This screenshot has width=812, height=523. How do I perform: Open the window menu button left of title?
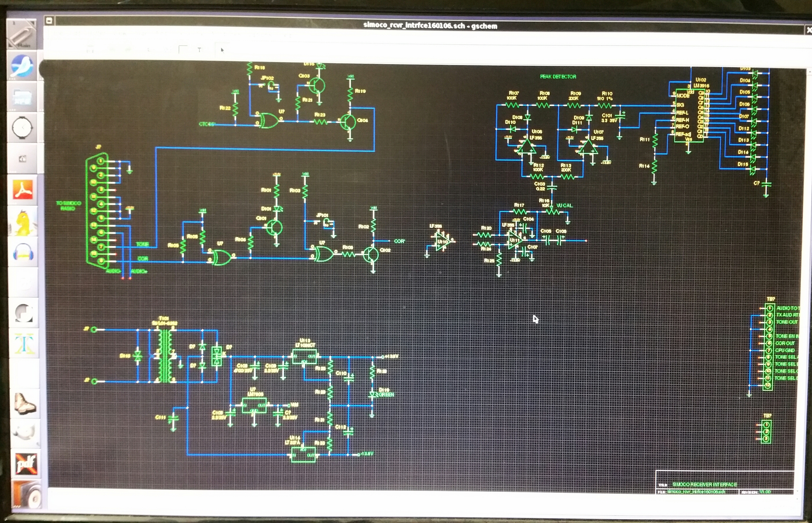(49, 21)
